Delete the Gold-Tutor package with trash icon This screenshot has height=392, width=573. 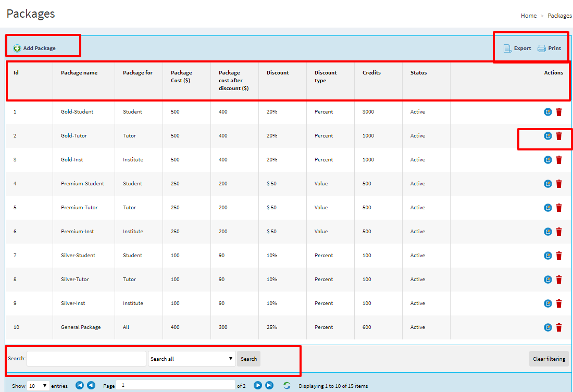(x=559, y=136)
